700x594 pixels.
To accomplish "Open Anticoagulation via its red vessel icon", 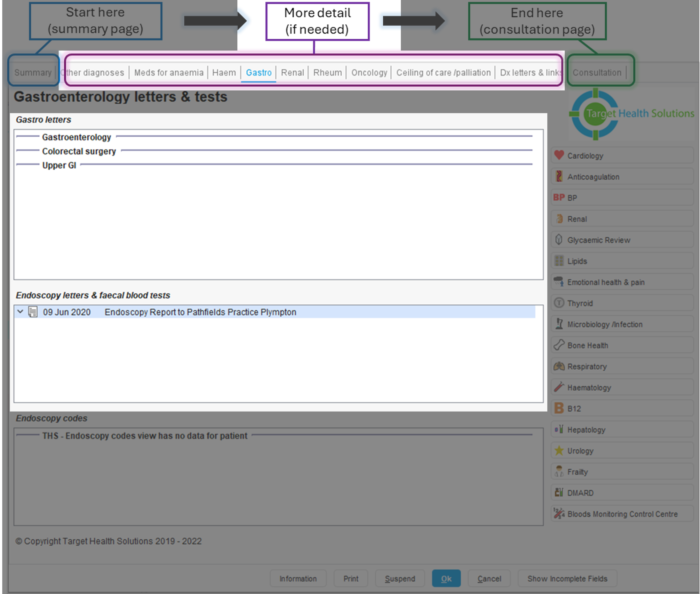I will pyautogui.click(x=559, y=176).
